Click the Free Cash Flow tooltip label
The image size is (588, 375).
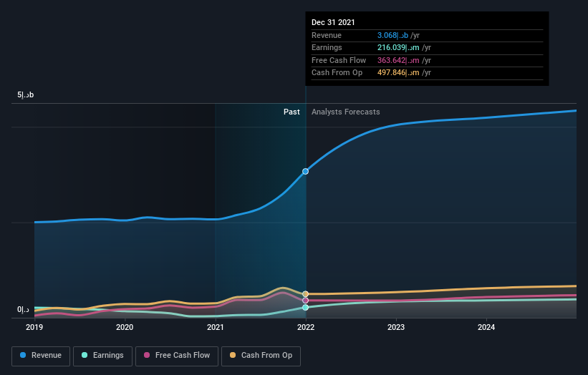339,60
